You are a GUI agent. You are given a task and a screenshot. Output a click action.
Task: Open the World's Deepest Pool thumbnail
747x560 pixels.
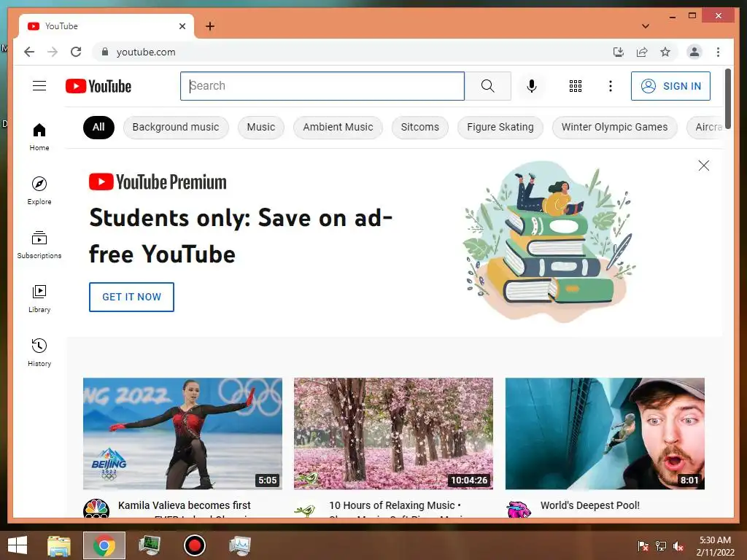[605, 433]
